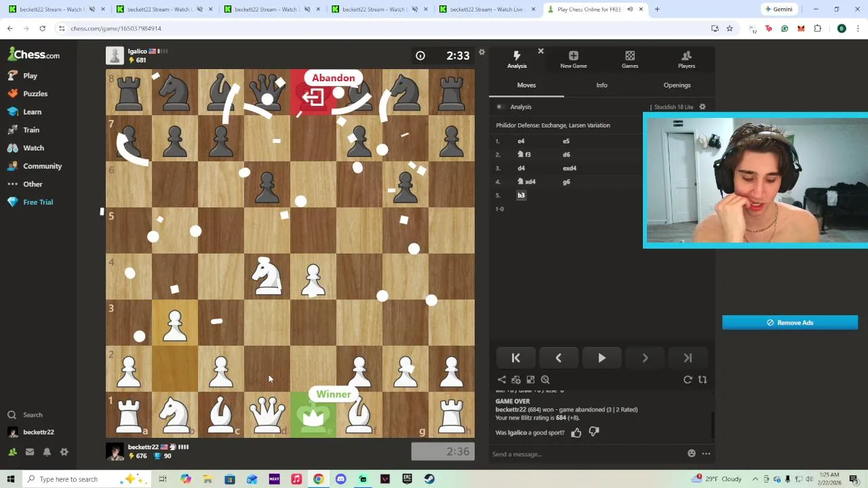The height and width of the screenshot is (488, 868).
Task: Give Igalico a thumbs down
Action: tap(594, 432)
